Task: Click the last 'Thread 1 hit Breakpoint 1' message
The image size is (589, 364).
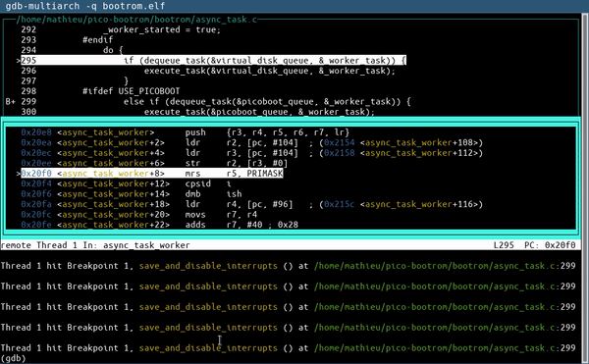Action: 288,348
